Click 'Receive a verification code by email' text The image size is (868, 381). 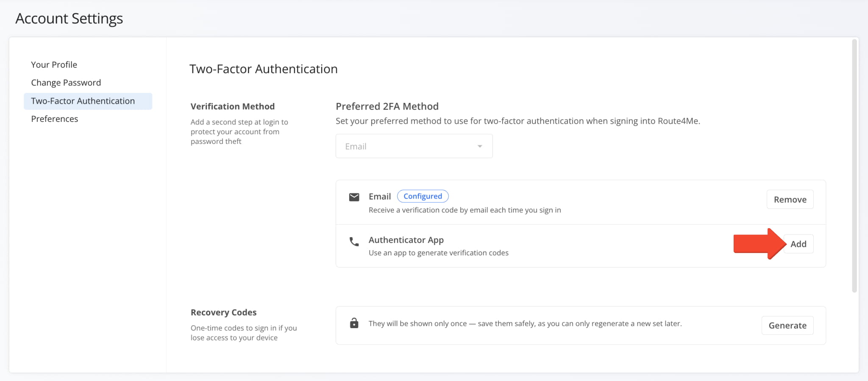click(x=465, y=210)
